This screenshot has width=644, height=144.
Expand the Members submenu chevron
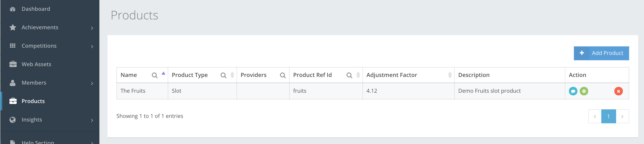(92, 83)
